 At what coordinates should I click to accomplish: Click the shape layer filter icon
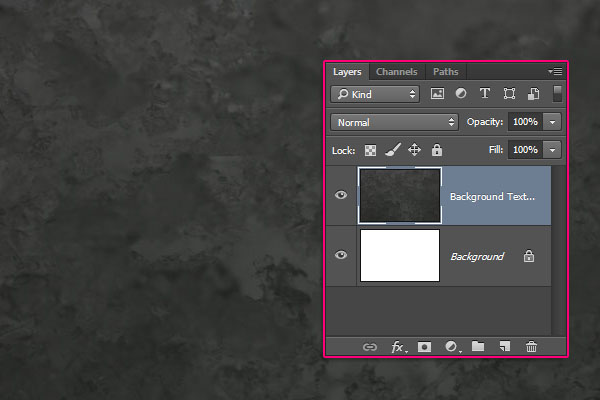click(510, 94)
